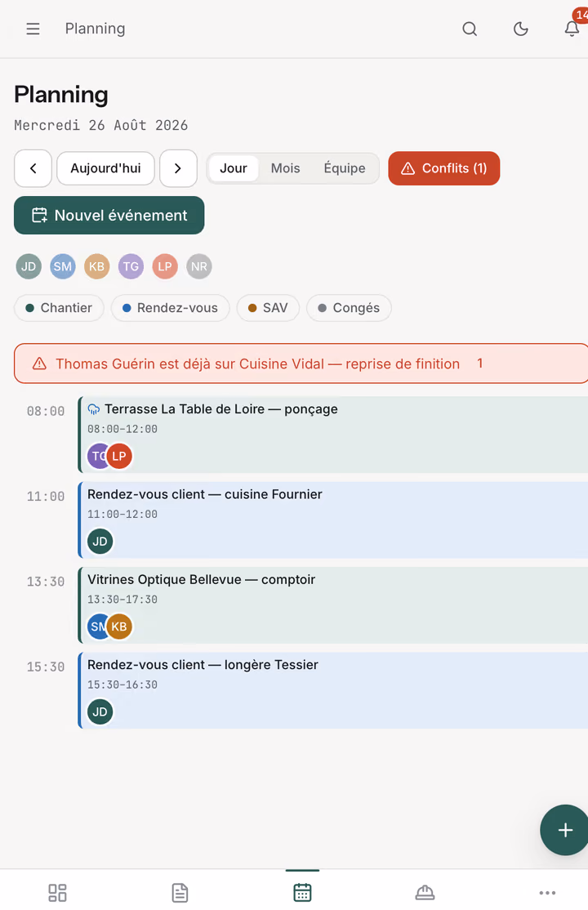Click the 13:30-17:30 time range text
588x910 pixels.
122,600
